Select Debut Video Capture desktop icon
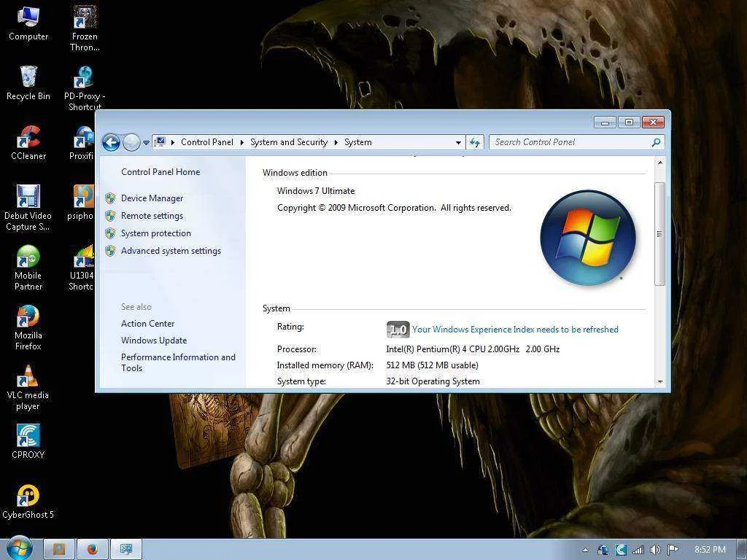Screen dimensions: 747x560 click(x=28, y=208)
